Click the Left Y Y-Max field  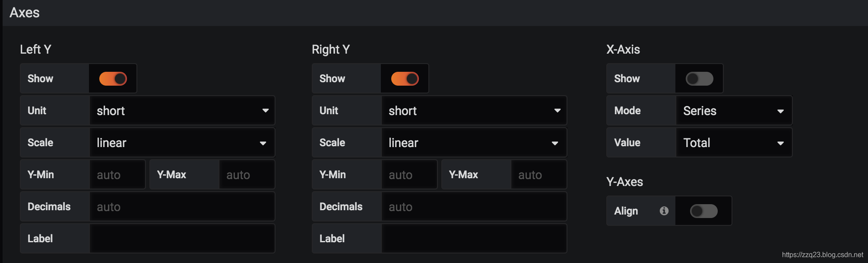[x=247, y=175]
